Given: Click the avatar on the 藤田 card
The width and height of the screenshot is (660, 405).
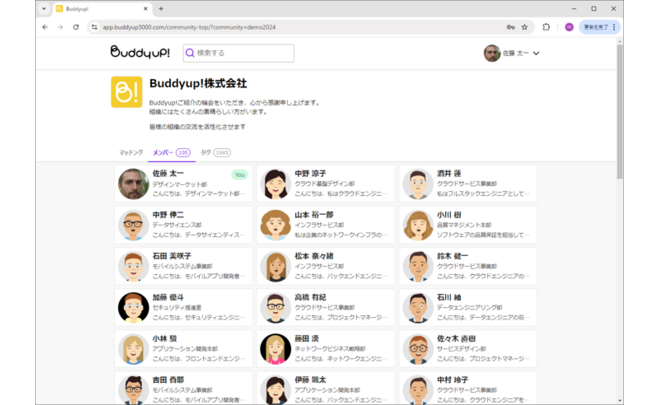Looking at the screenshot, I should point(275,349).
